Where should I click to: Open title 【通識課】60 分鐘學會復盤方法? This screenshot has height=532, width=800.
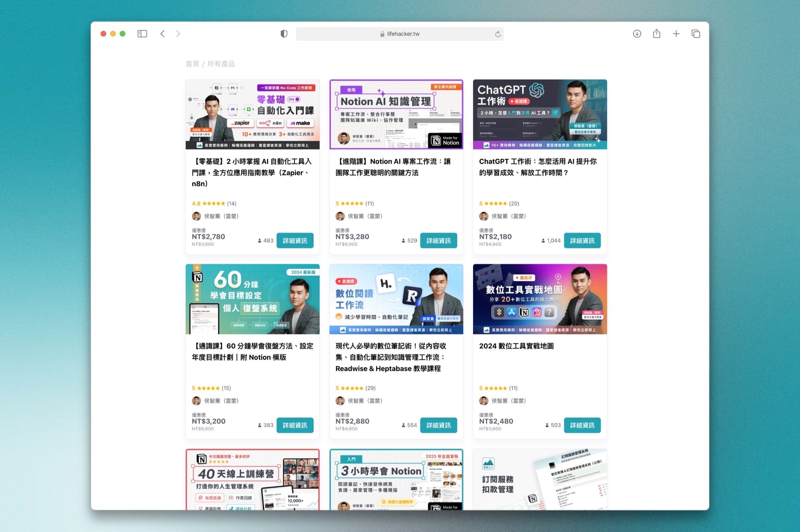[x=252, y=352]
